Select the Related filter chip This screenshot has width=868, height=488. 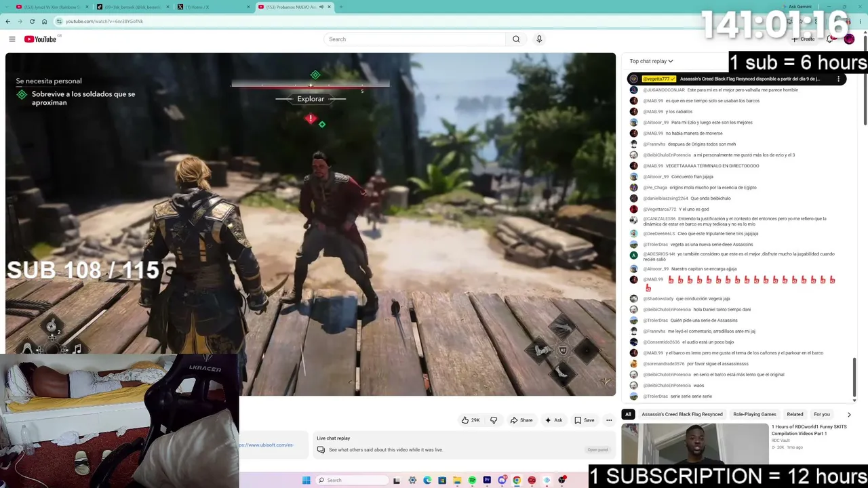795,414
